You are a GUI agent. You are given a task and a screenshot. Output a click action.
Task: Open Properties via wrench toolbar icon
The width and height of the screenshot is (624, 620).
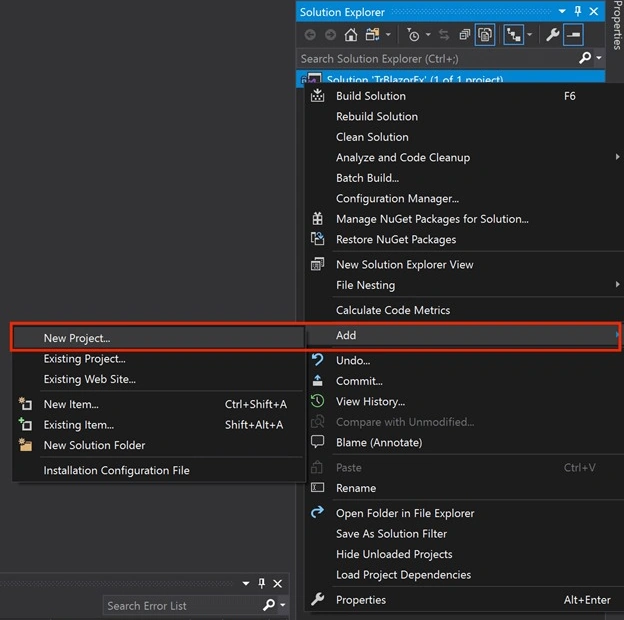pos(552,35)
